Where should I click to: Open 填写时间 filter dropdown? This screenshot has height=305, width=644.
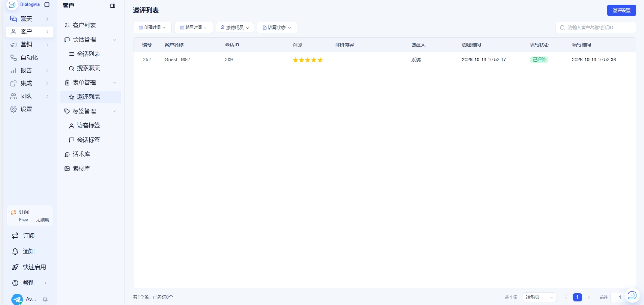[193, 27]
